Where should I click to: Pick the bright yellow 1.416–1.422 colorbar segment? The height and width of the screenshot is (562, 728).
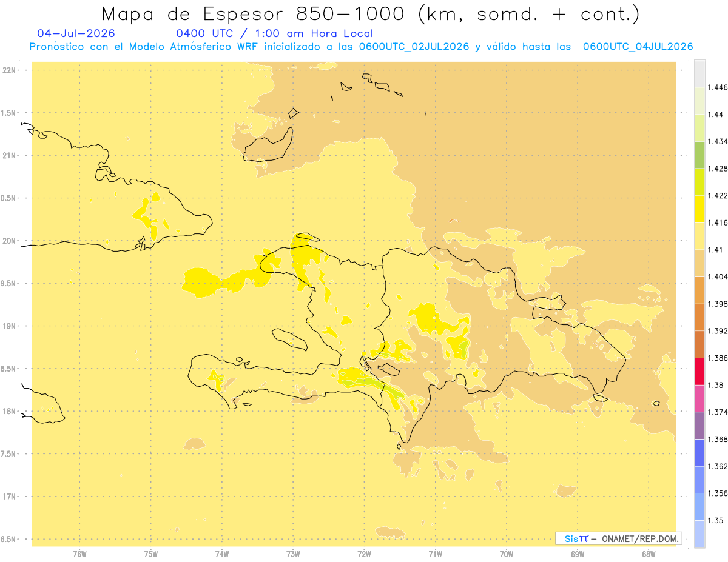click(x=699, y=209)
